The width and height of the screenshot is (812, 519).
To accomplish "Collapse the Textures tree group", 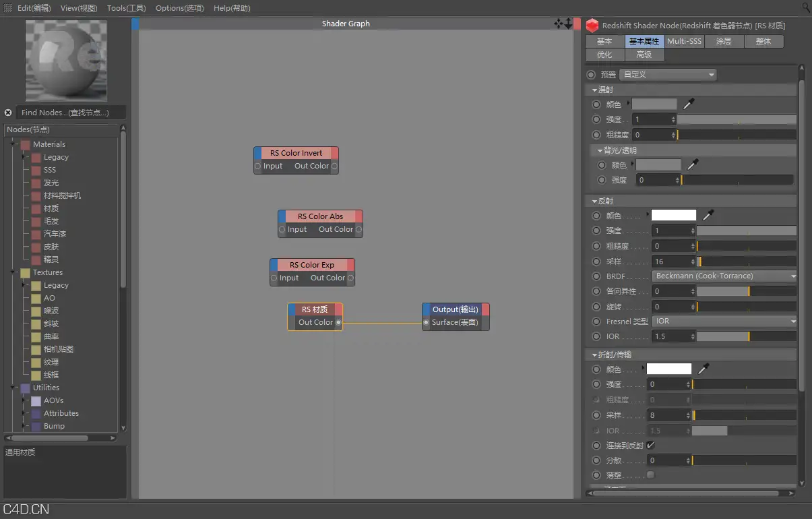I will coord(13,272).
